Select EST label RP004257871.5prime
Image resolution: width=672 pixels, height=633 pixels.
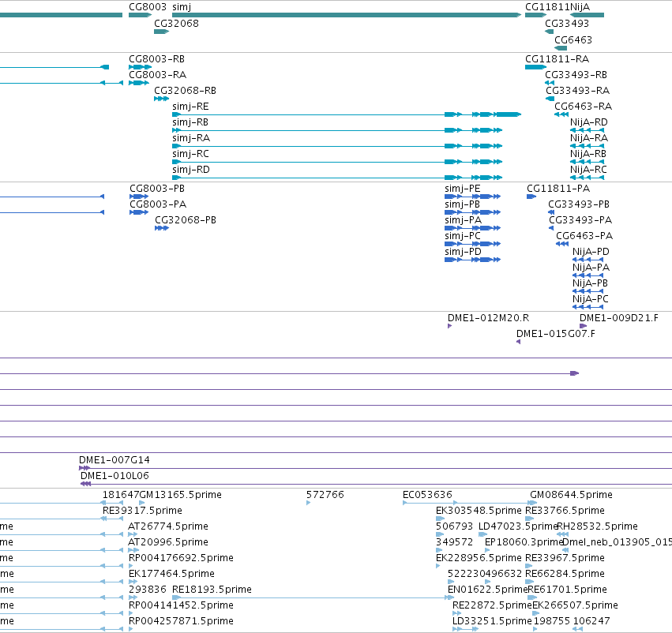[181, 621]
